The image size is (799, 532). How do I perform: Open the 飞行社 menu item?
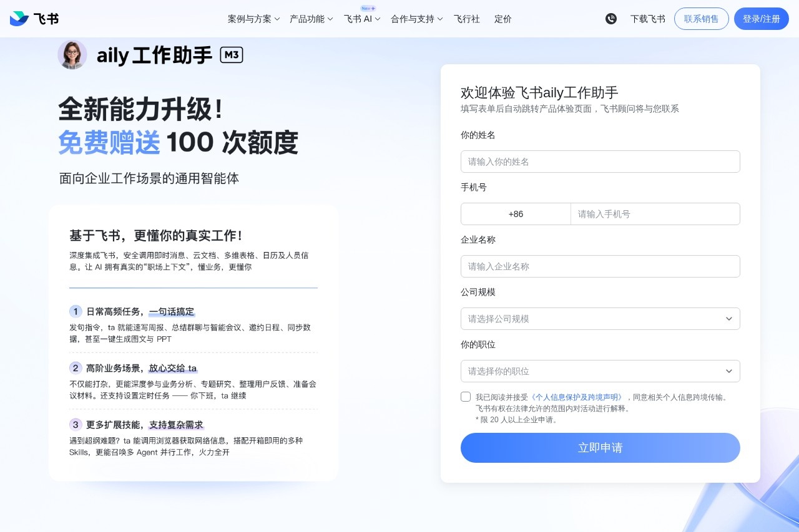pyautogui.click(x=467, y=19)
